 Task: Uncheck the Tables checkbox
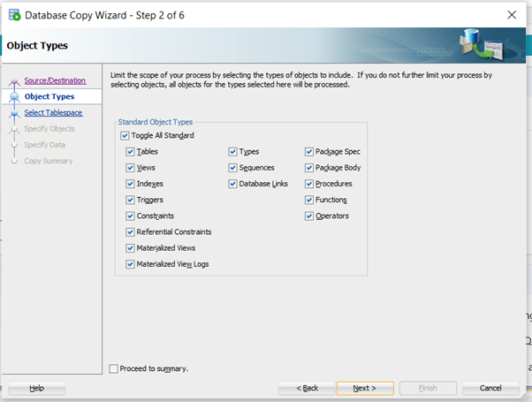[x=131, y=152]
